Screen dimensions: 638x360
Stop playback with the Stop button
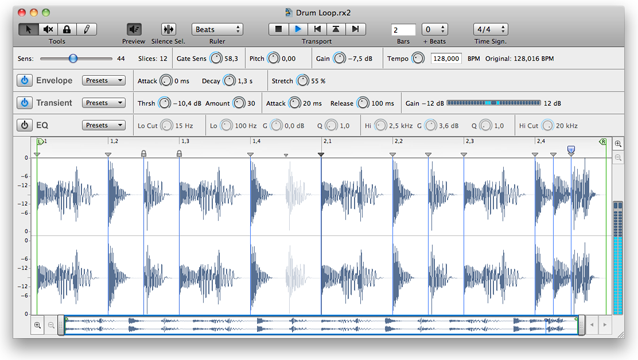coord(278,29)
